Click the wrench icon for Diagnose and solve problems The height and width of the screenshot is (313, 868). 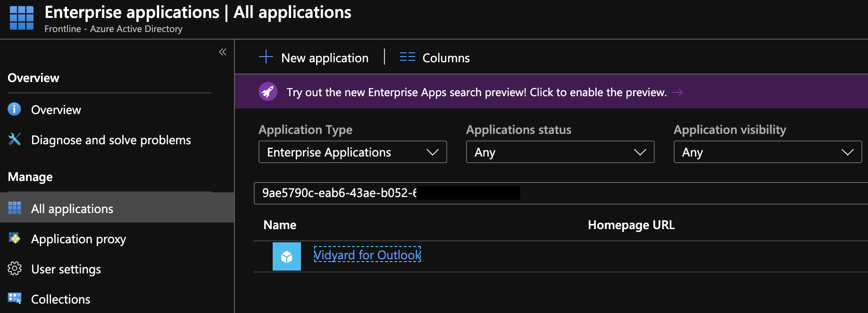click(x=15, y=140)
